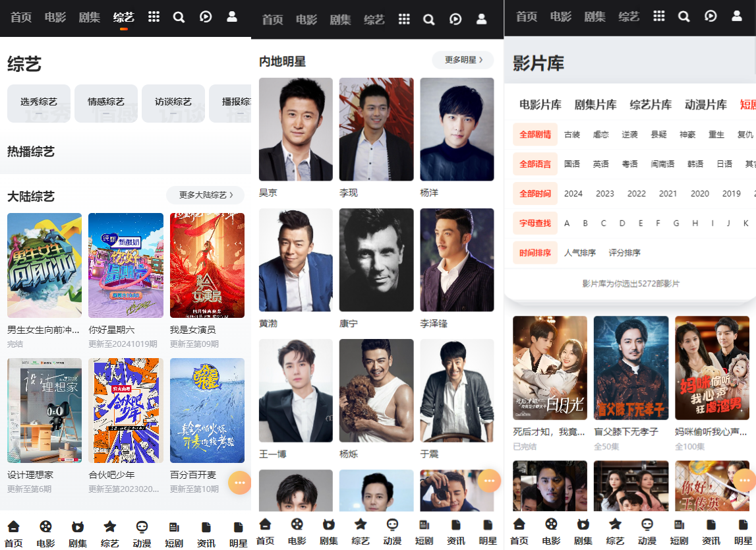Expand 更多大陆综艺 list

click(x=206, y=195)
